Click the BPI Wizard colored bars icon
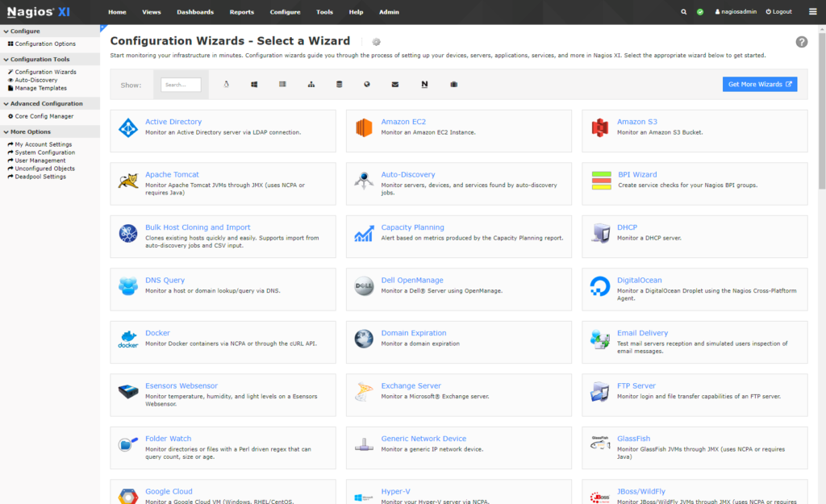 pos(601,181)
